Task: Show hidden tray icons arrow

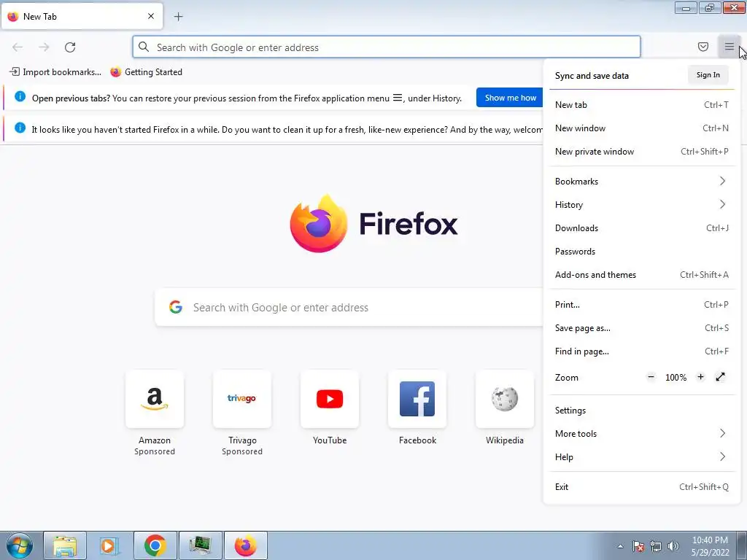Action: pyautogui.click(x=620, y=546)
